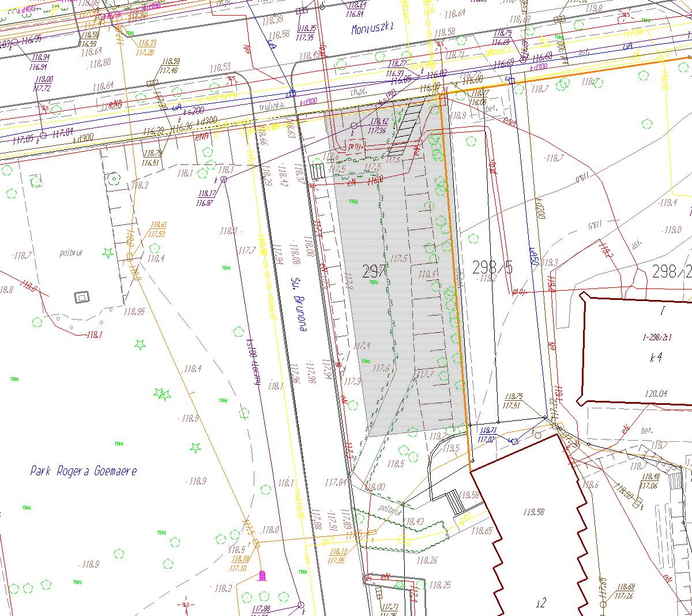Select the 'ch.pl.' sidewalk annotation
The image size is (692, 616).
(358, 92)
